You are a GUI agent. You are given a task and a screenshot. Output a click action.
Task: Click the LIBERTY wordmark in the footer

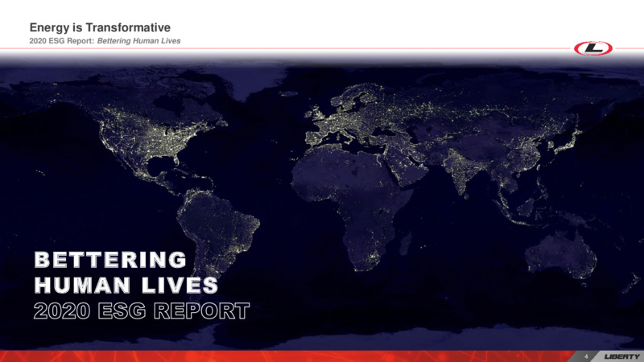(621, 356)
